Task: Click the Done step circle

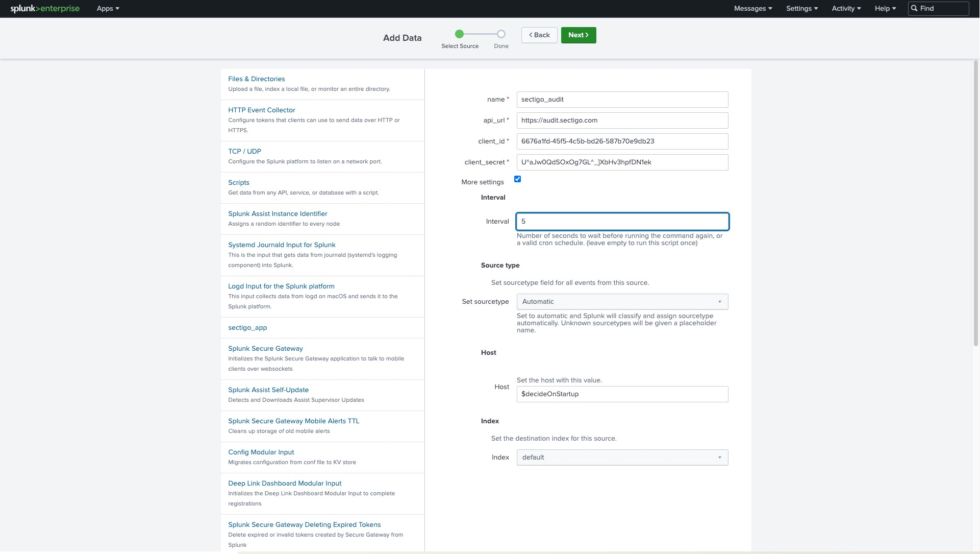Action: tap(501, 34)
